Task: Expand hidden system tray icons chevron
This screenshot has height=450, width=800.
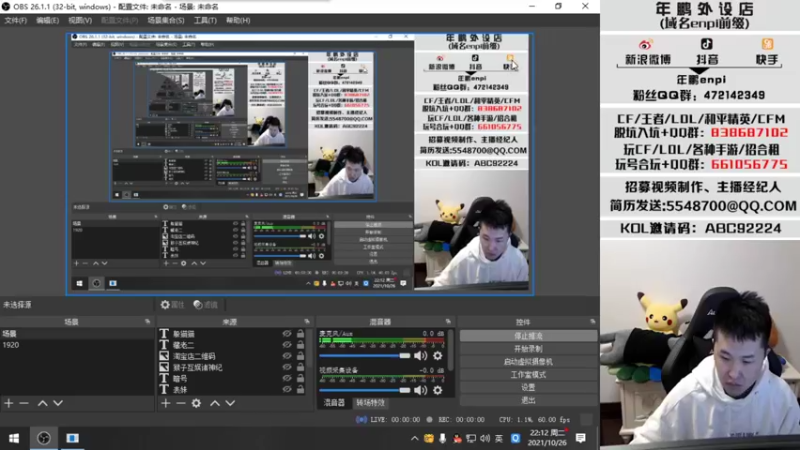Action: pos(414,438)
